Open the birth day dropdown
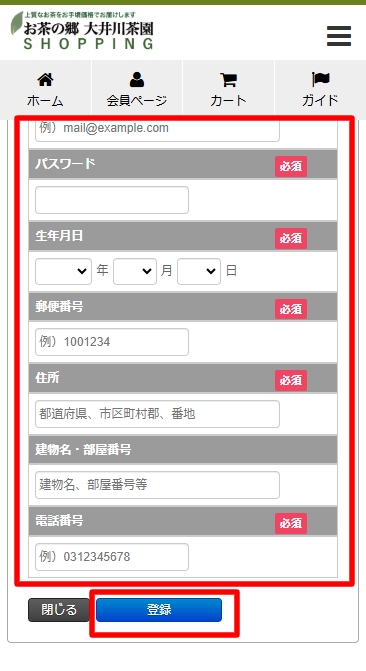Screen dimensions: 366x671 199,271
